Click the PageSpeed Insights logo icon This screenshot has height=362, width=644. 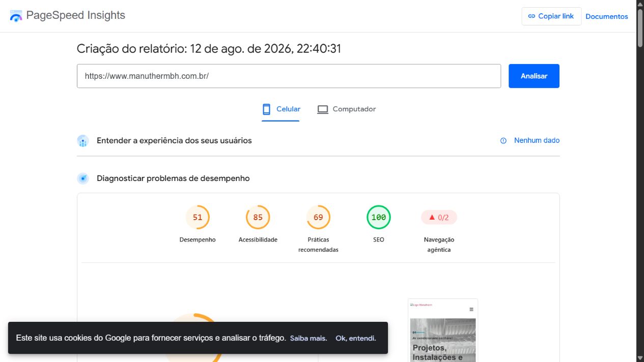point(16,16)
